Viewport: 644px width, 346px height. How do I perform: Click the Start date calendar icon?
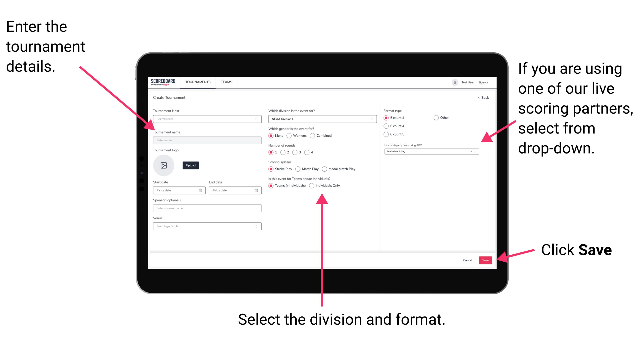201,190
